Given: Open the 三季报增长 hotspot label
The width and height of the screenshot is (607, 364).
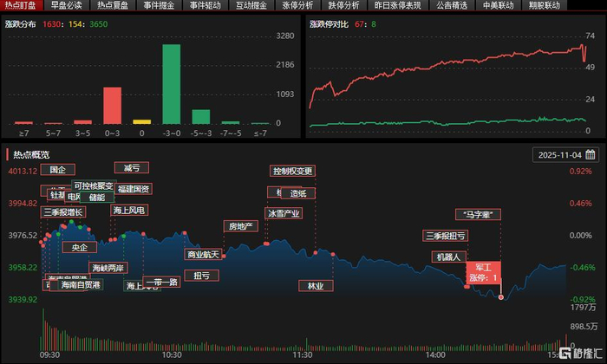Looking at the screenshot, I should (63, 212).
